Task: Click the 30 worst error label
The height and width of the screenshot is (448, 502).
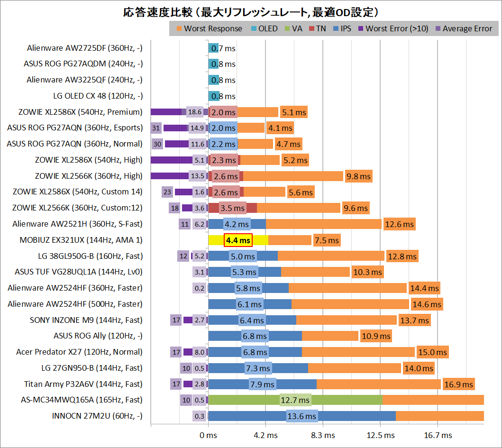Action: (157, 144)
